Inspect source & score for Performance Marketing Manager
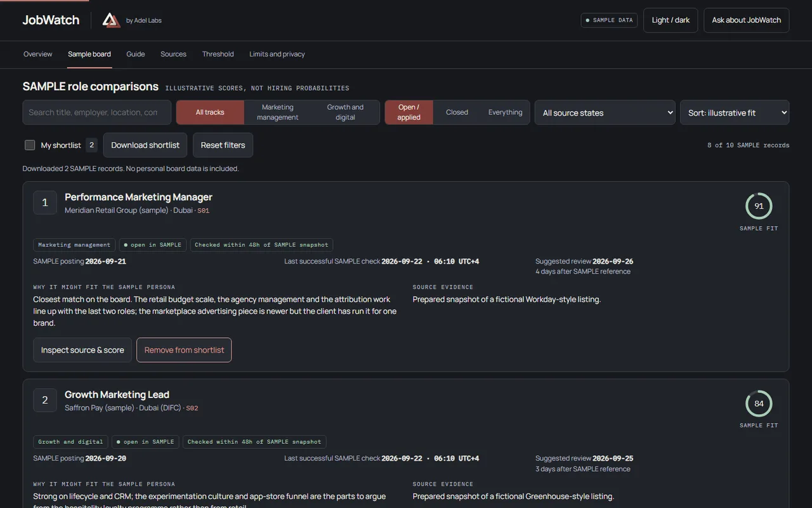This screenshot has width=812, height=508. (82, 350)
